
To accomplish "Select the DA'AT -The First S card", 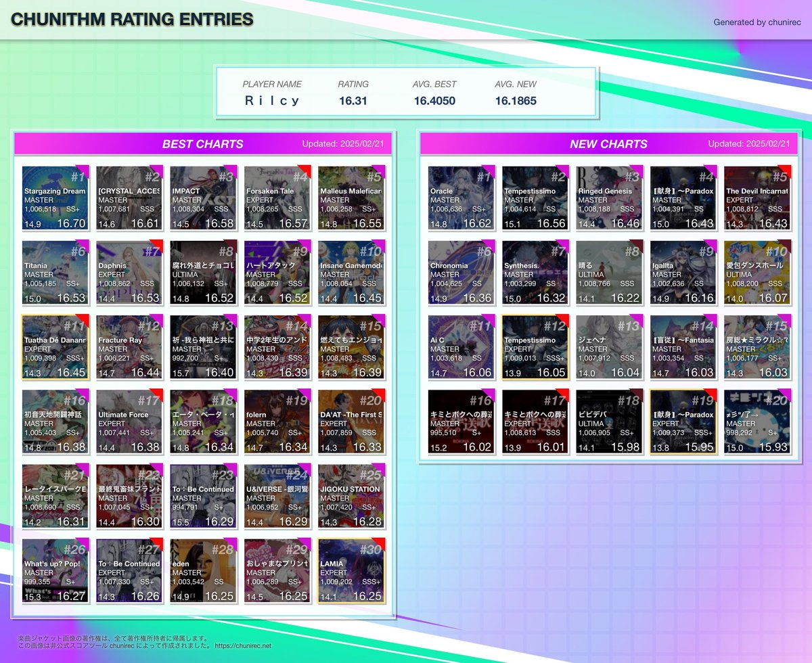I will tap(351, 421).
